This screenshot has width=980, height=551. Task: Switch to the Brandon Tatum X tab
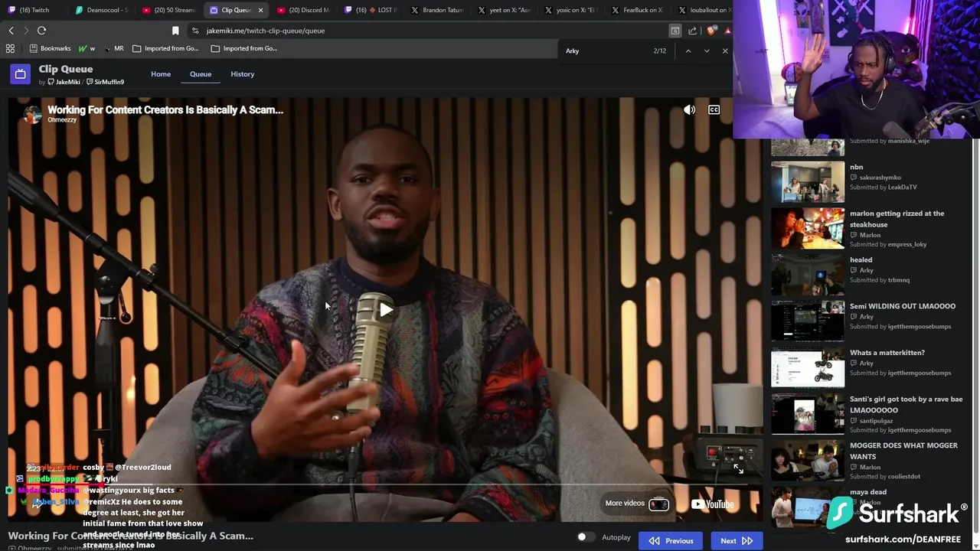[x=439, y=10]
